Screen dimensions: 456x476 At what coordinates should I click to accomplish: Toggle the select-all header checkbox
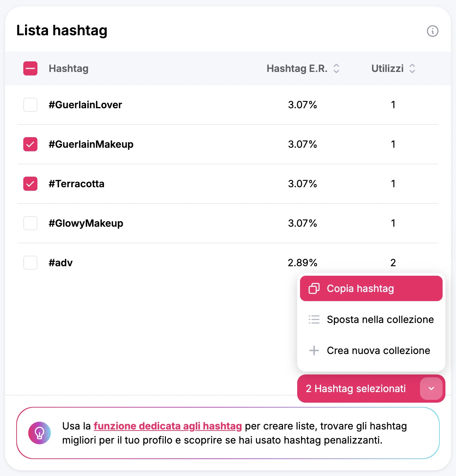(30, 68)
